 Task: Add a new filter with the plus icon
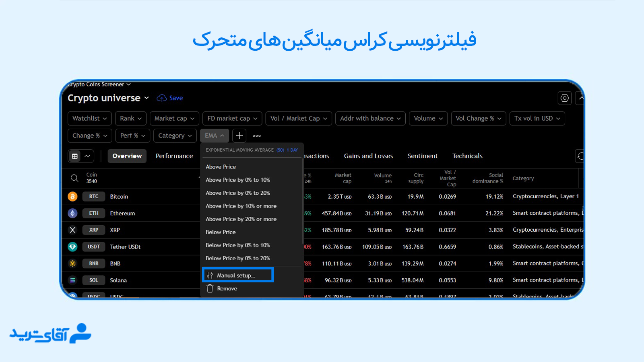coord(239,136)
